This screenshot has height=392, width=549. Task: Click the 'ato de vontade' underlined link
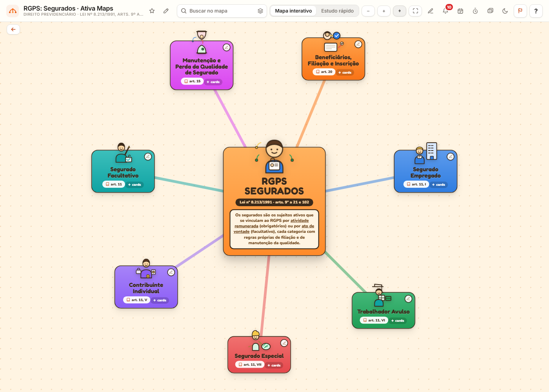[274, 229]
